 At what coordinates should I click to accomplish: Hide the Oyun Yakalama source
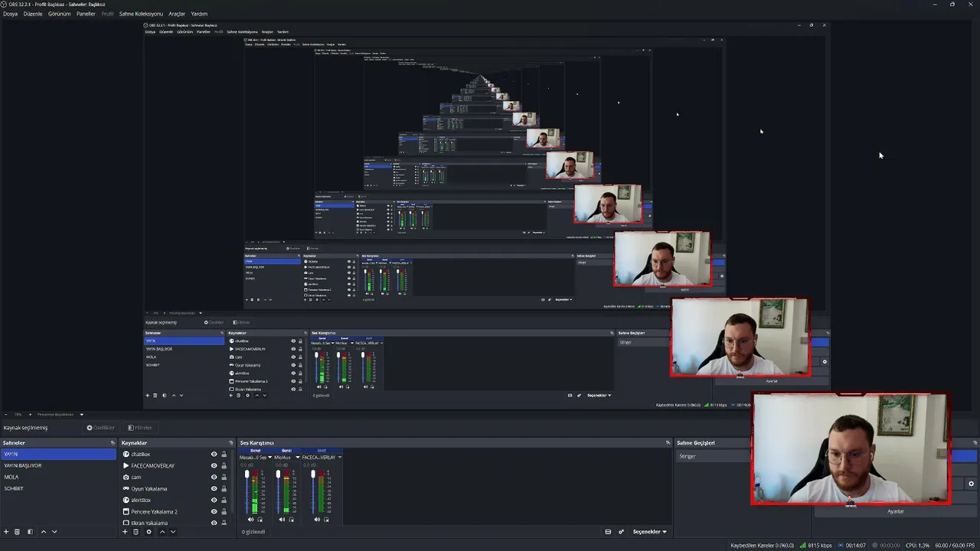click(214, 488)
